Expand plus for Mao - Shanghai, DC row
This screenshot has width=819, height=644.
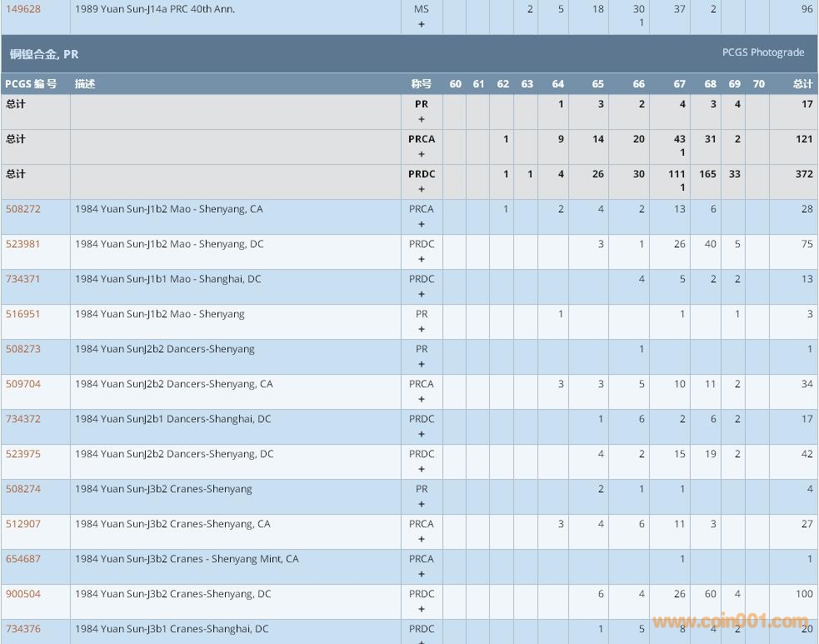pos(421,294)
